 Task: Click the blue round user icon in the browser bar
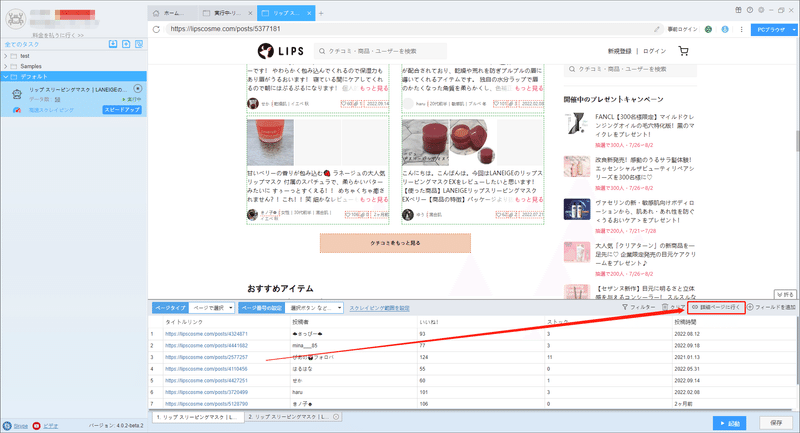coord(725,30)
